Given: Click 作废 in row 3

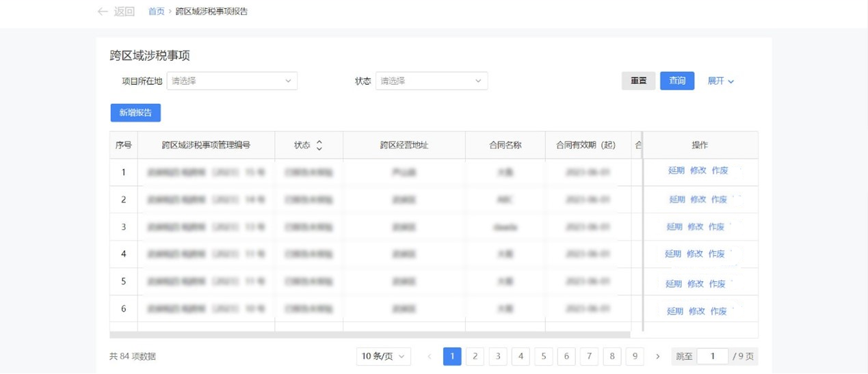Looking at the screenshot, I should 716,227.
